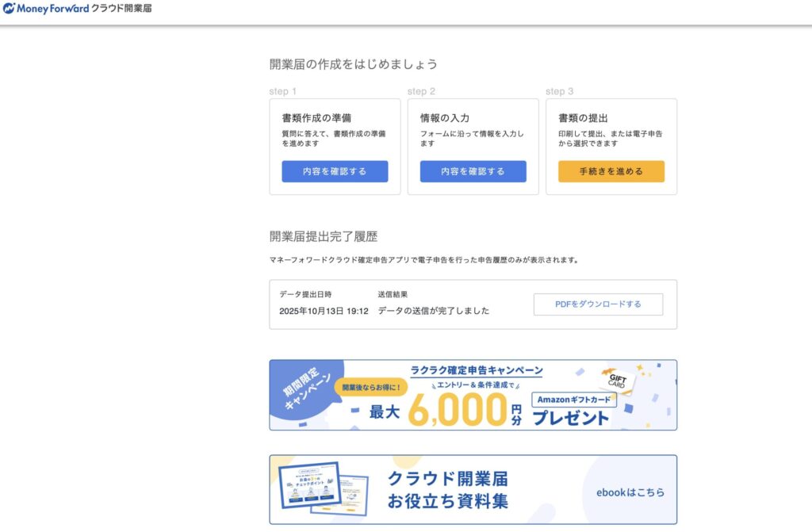Viewport: 812px width, 532px height.
Task: Download the submitted PDF with PDFをダウンロードする
Action: pyautogui.click(x=598, y=304)
